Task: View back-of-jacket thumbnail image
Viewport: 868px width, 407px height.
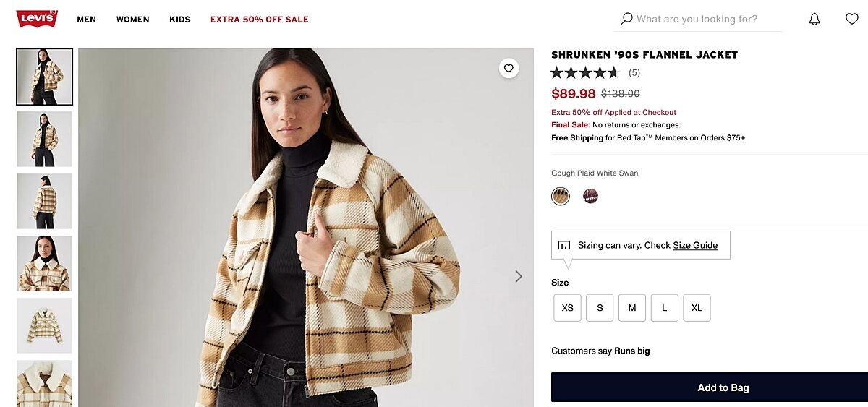Action: [45, 201]
